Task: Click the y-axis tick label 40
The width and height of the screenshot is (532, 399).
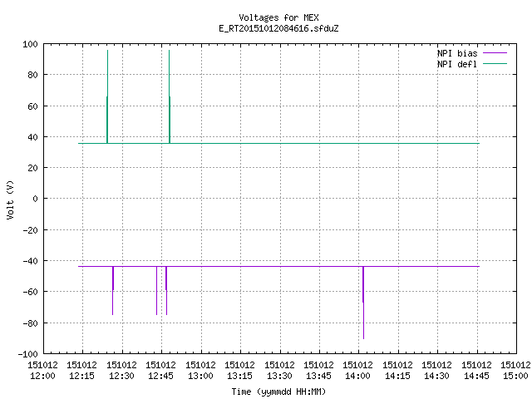Action: coord(32,137)
